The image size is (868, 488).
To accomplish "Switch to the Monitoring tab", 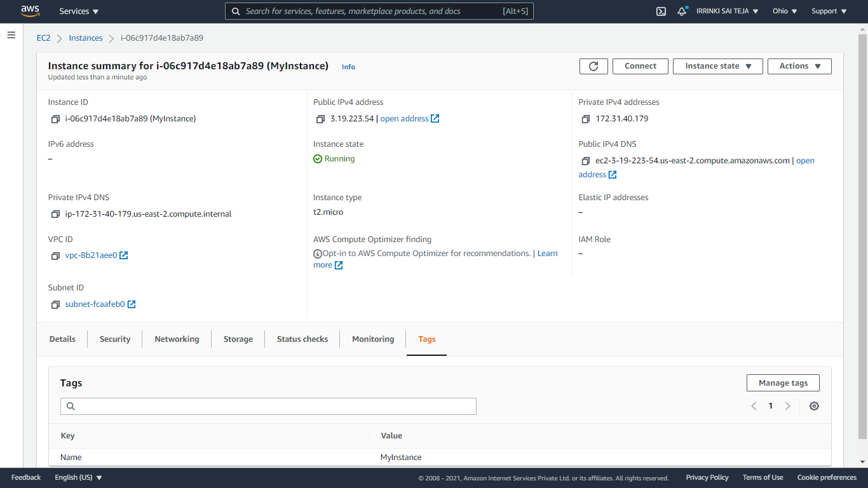I will click(373, 339).
